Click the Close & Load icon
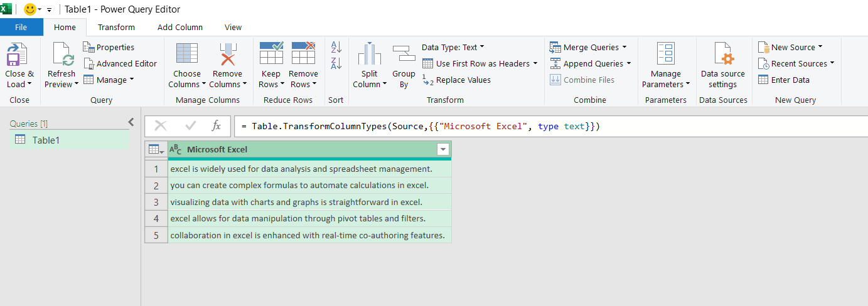The width and height of the screenshot is (868, 306). point(17,55)
